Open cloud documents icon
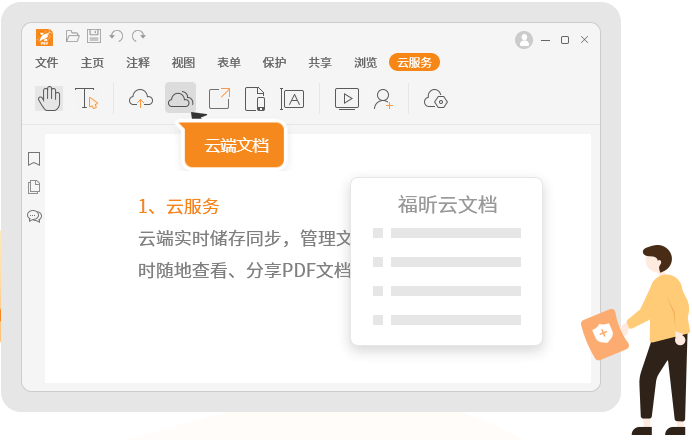The height and width of the screenshot is (440, 692). coord(181,98)
